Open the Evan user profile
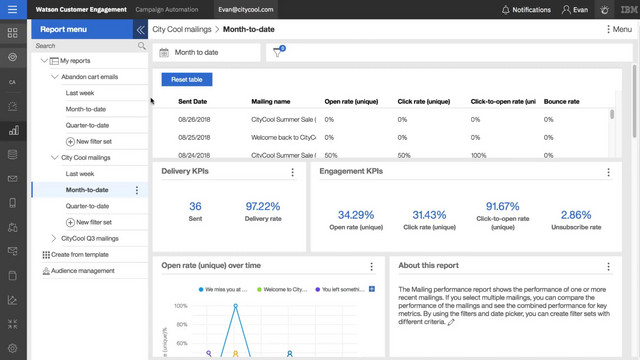This screenshot has height=360, width=640. (575, 9)
